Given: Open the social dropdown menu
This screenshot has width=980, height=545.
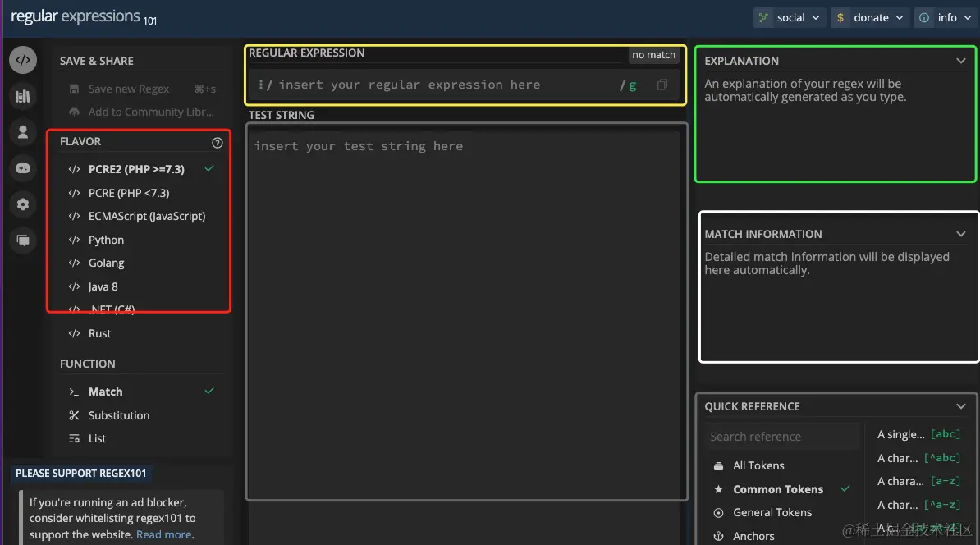Looking at the screenshot, I should click(x=790, y=17).
